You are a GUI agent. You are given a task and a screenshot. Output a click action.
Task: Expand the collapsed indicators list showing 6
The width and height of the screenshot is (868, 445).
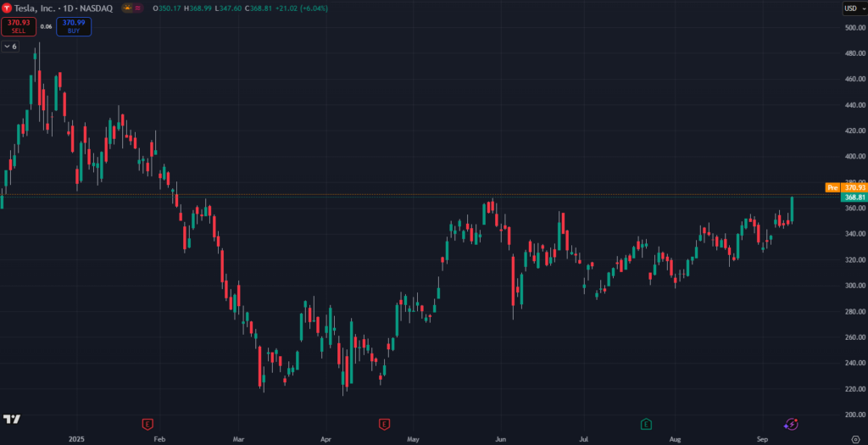[10, 47]
